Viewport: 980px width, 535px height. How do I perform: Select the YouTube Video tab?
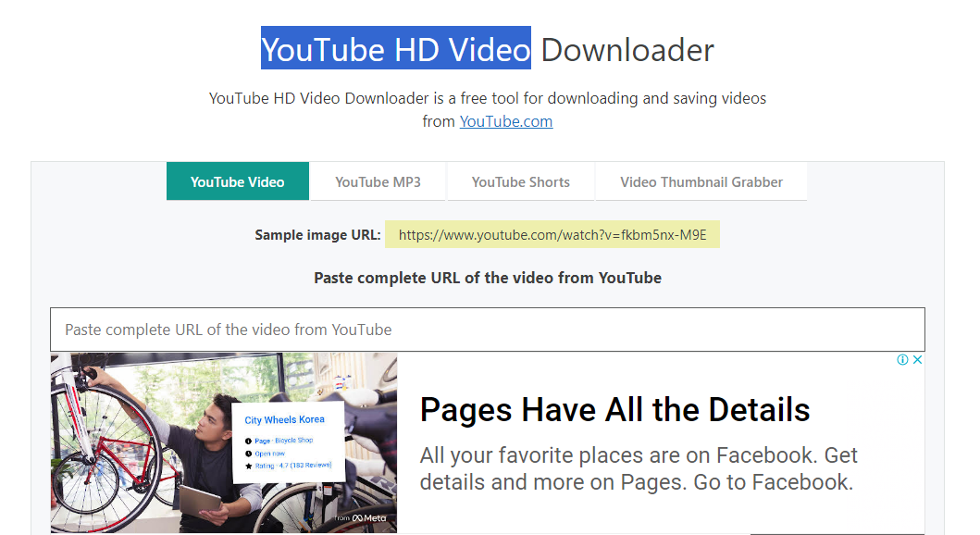coord(238,181)
